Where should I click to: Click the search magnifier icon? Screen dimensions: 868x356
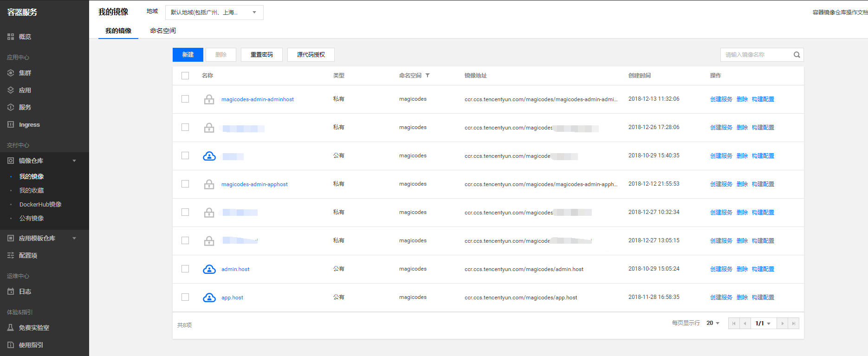pyautogui.click(x=797, y=55)
